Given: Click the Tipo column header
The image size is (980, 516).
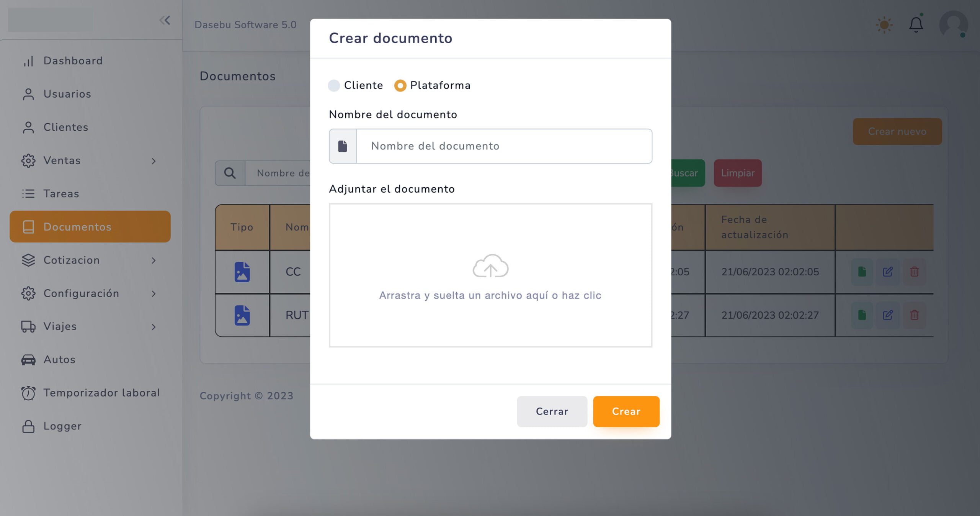Looking at the screenshot, I should click(x=242, y=227).
